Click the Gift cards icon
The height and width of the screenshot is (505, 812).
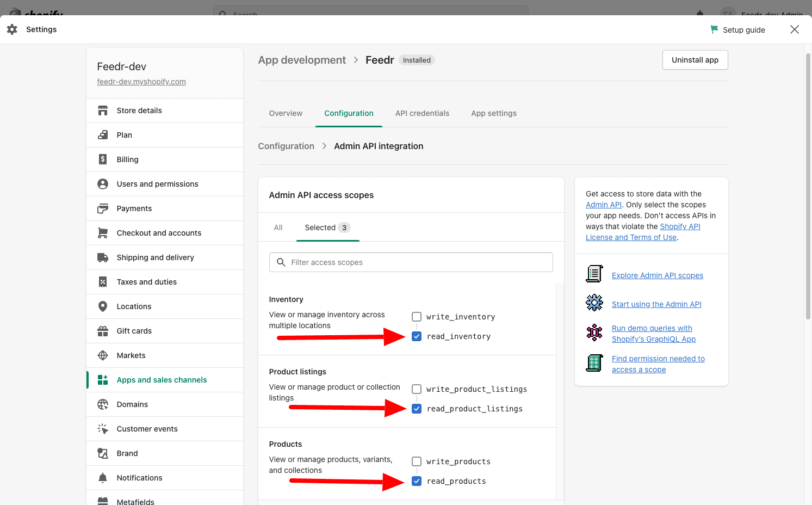(x=102, y=331)
